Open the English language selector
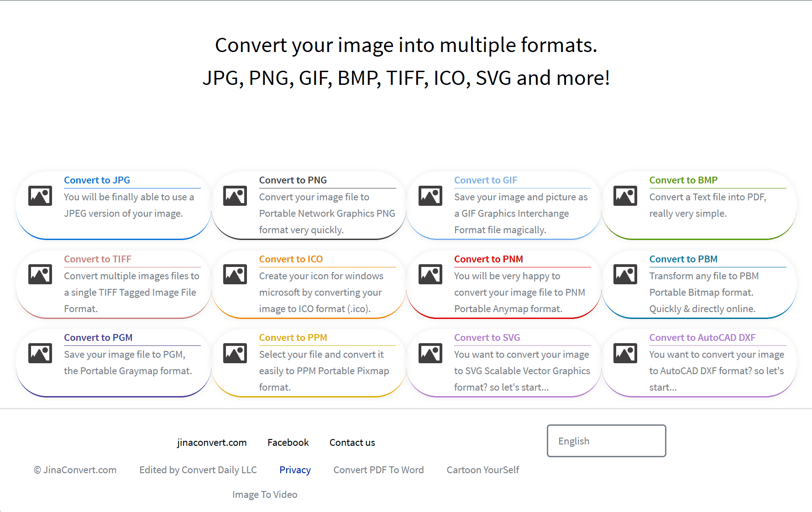Viewport: 812px width, 512px height. coord(606,441)
